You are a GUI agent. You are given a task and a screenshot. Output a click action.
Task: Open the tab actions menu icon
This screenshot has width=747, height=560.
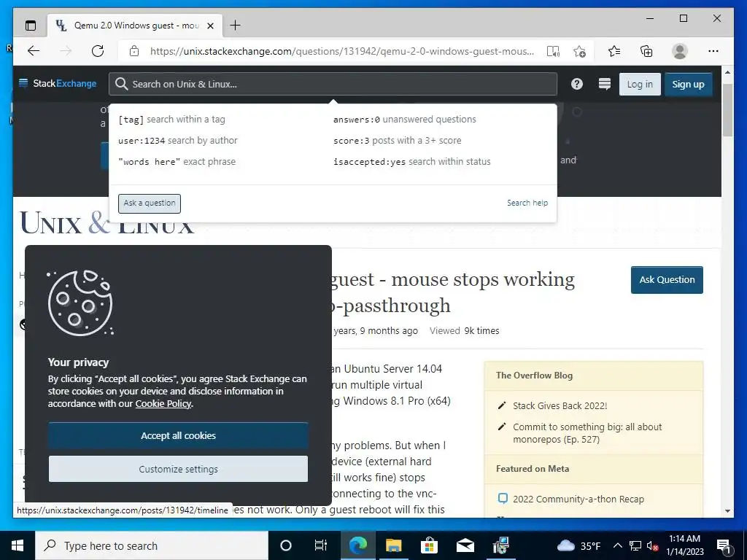coord(31,26)
